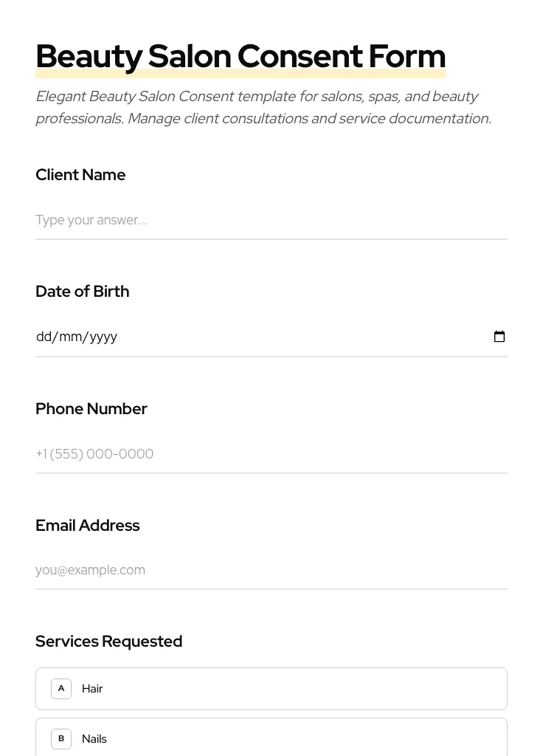The height and width of the screenshot is (756, 543).
Task: Select the year segment of birth date
Action: coord(103,337)
